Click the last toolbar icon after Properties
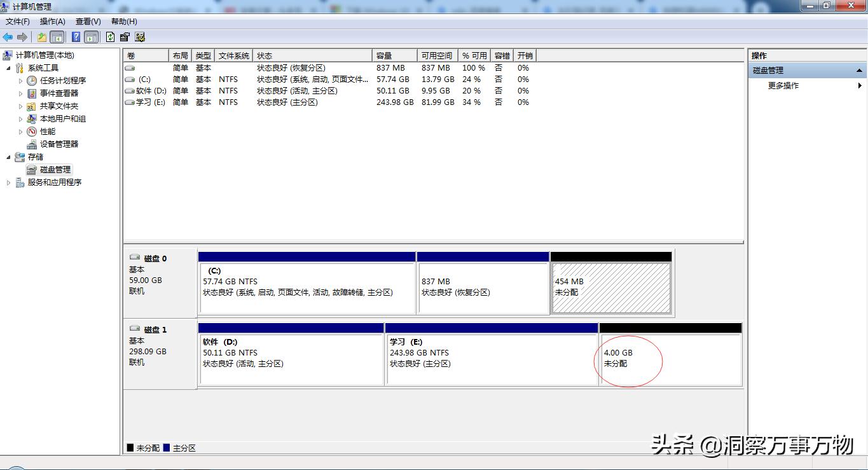Screen dimensions: 868x470 coord(140,37)
